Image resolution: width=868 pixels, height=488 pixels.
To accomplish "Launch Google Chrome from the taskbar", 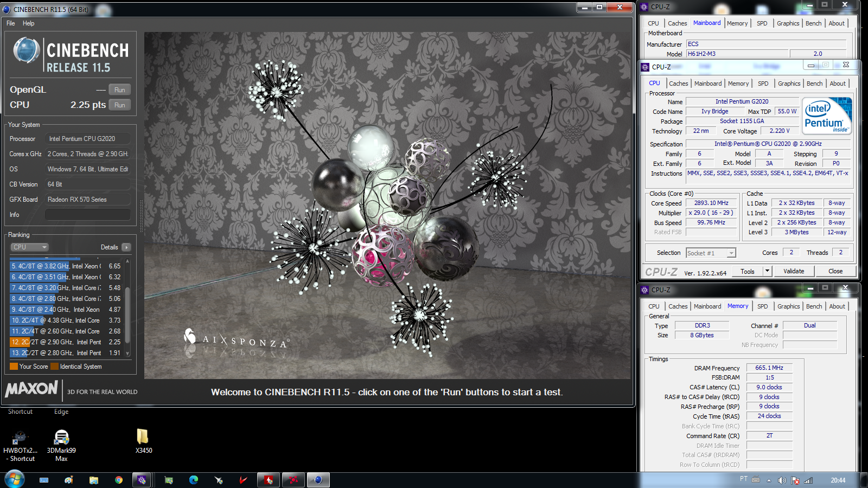I will click(x=119, y=480).
